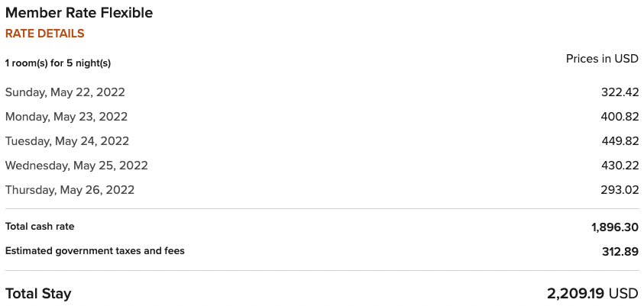Click the 430.22 nightly price
This screenshot has height=306, width=644.
(x=619, y=166)
